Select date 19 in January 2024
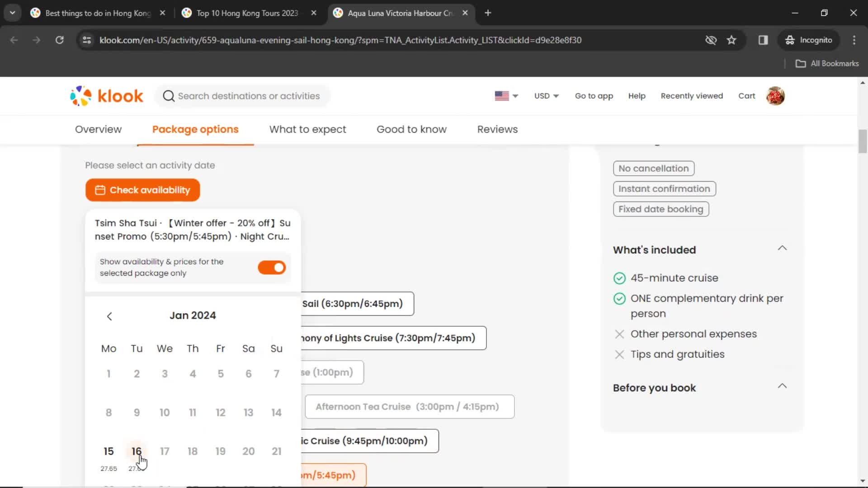The width and height of the screenshot is (868, 488). point(221,451)
